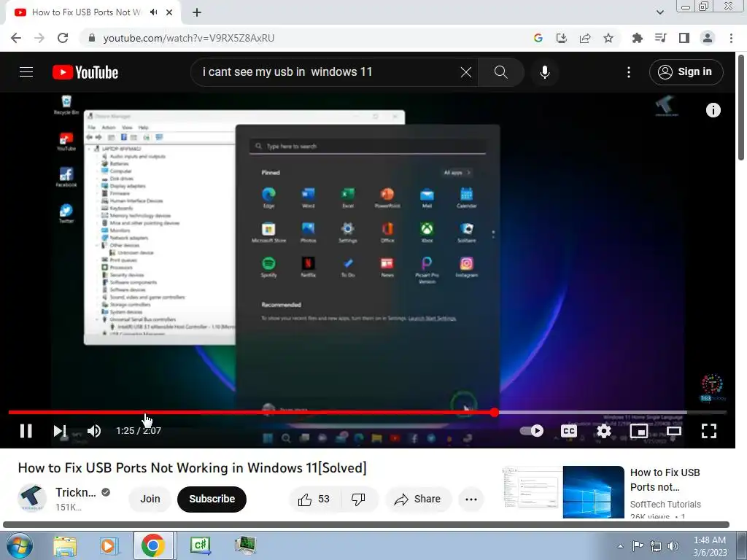Share this page from the address bar
747x560 pixels.
(x=585, y=38)
